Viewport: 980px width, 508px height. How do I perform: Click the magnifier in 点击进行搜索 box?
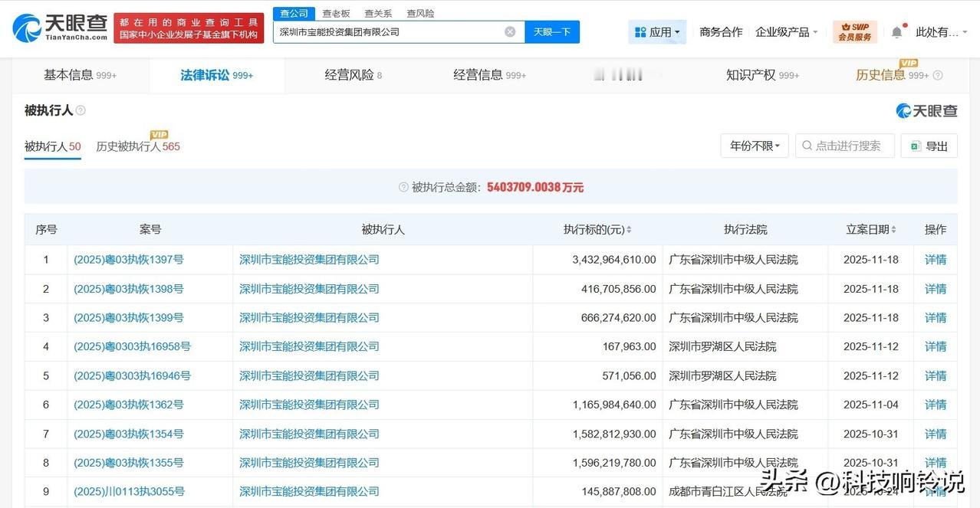tap(807, 146)
